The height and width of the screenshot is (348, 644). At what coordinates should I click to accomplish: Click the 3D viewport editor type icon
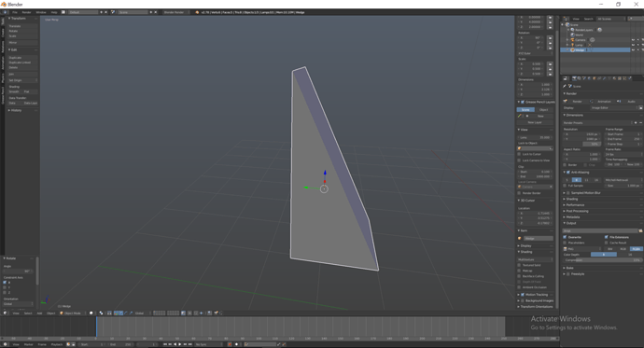(x=5, y=313)
